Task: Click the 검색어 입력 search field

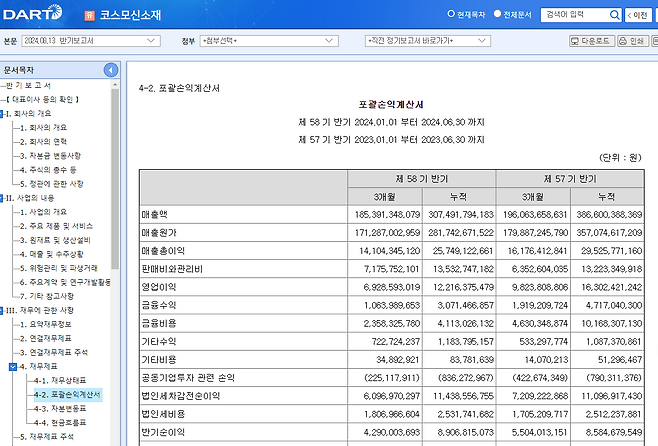Action: pos(575,15)
